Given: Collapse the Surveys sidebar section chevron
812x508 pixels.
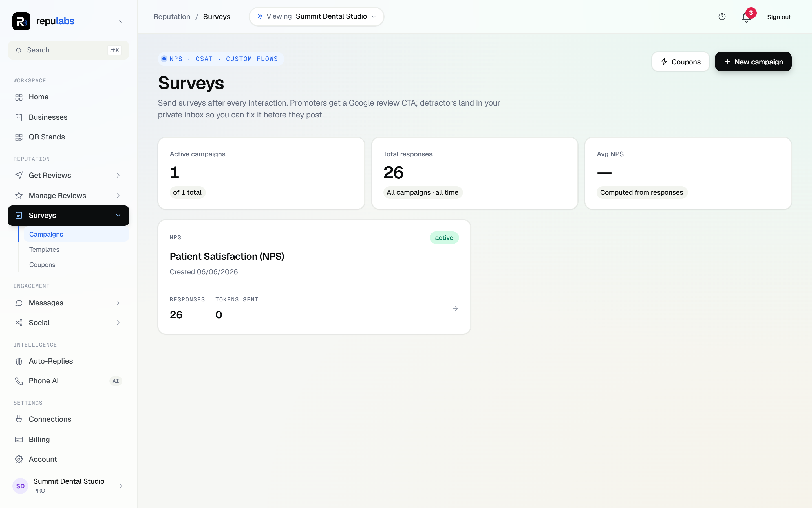Looking at the screenshot, I should point(118,215).
